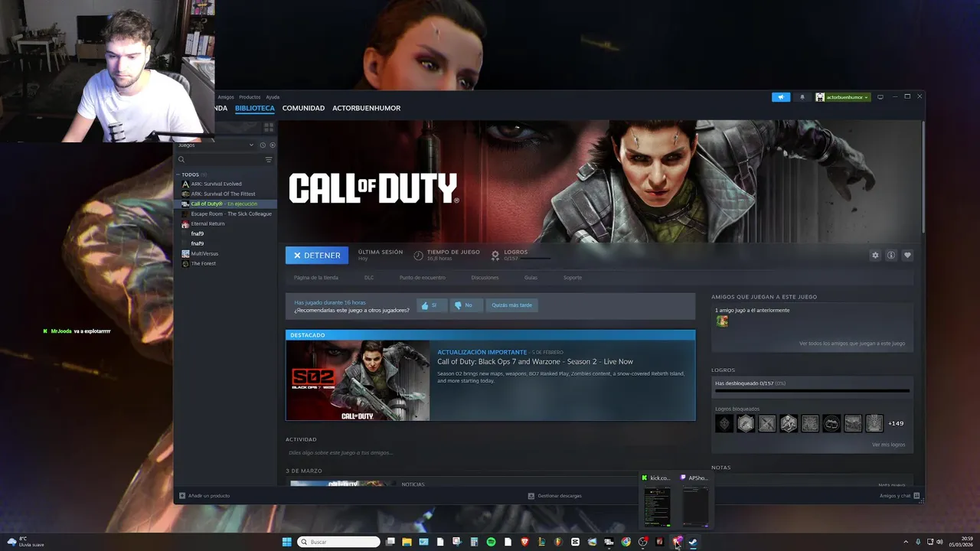The width and height of the screenshot is (980, 551).
Task: Open Steam icon on taskbar
Action: pos(693,542)
